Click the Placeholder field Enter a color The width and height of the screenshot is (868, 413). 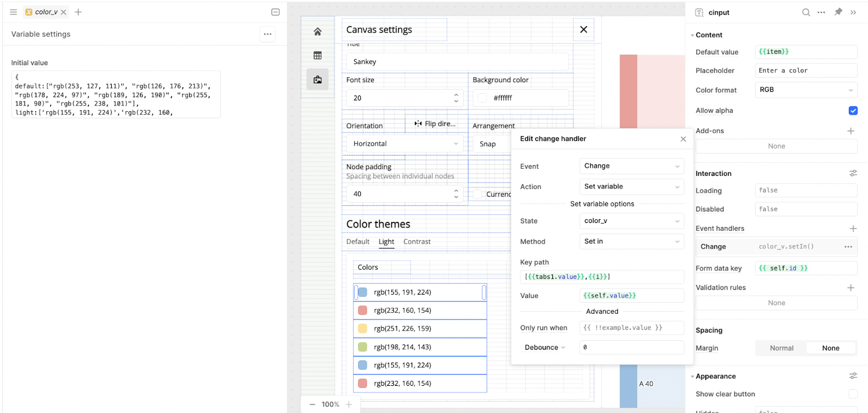click(x=806, y=71)
